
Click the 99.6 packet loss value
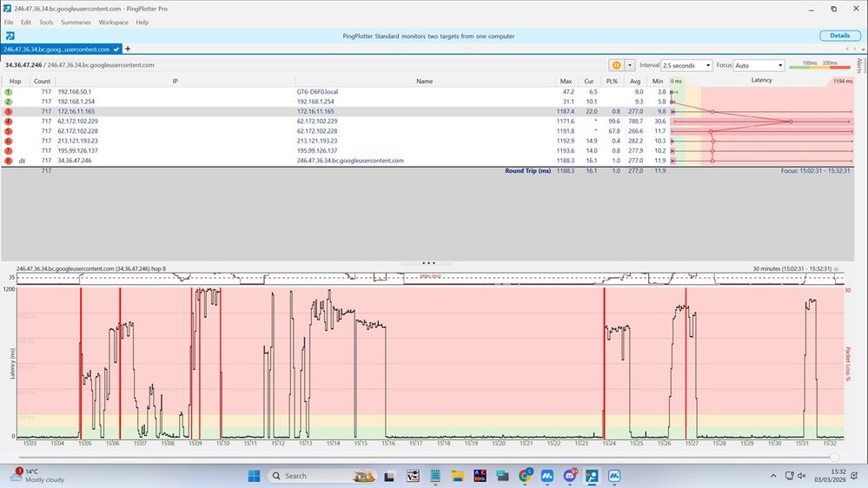click(614, 122)
